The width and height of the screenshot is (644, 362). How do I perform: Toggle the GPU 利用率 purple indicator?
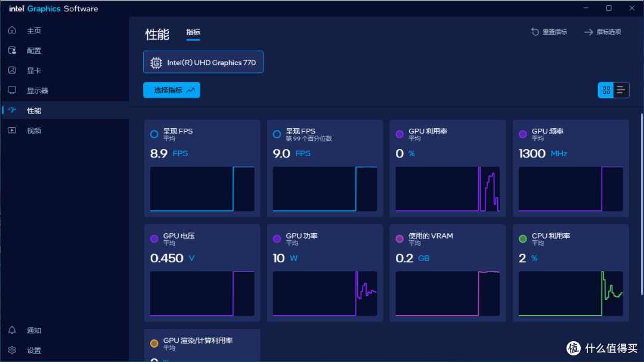[399, 134]
